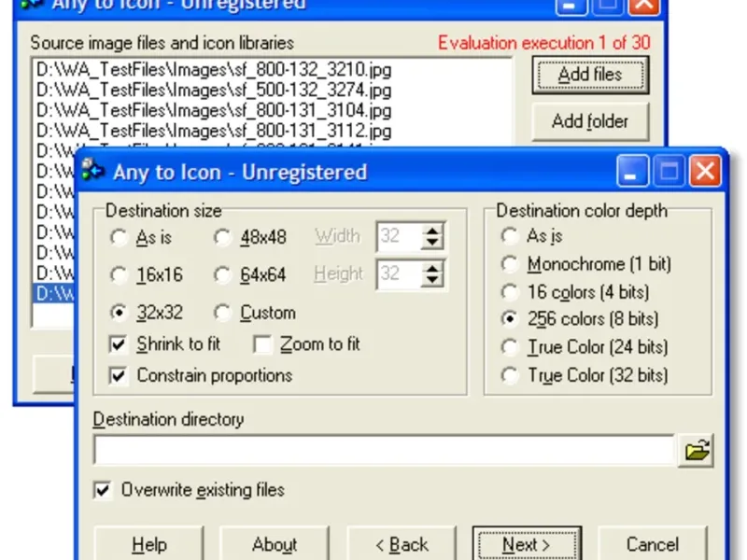Open Help from the wizard dialog

[149, 544]
